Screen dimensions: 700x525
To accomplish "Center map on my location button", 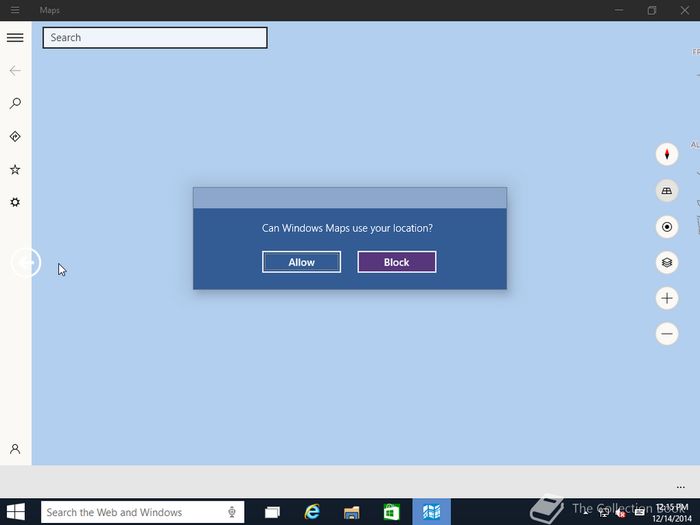I will point(667,227).
